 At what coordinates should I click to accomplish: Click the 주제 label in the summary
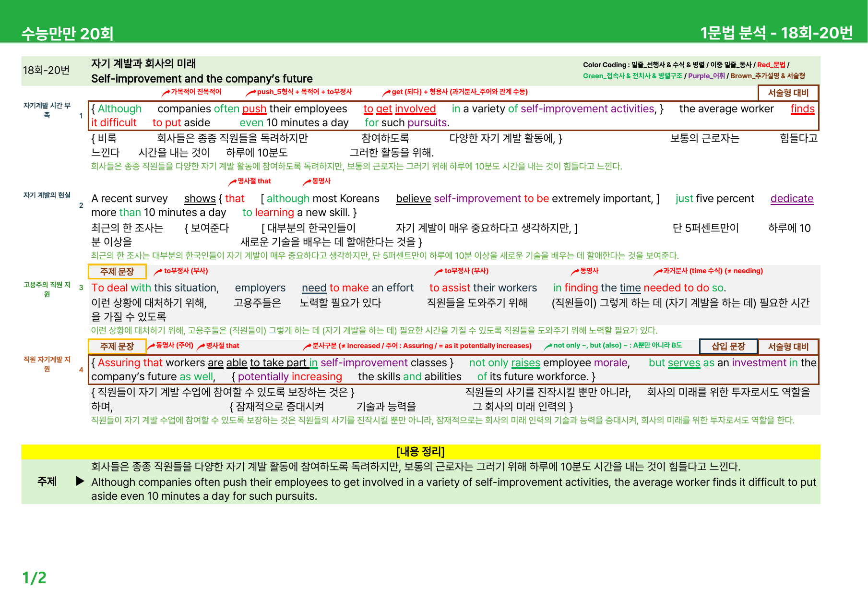(x=47, y=482)
